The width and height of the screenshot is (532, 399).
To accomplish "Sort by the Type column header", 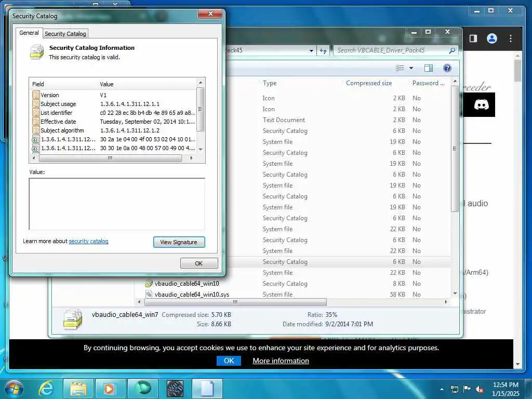I will [x=270, y=83].
